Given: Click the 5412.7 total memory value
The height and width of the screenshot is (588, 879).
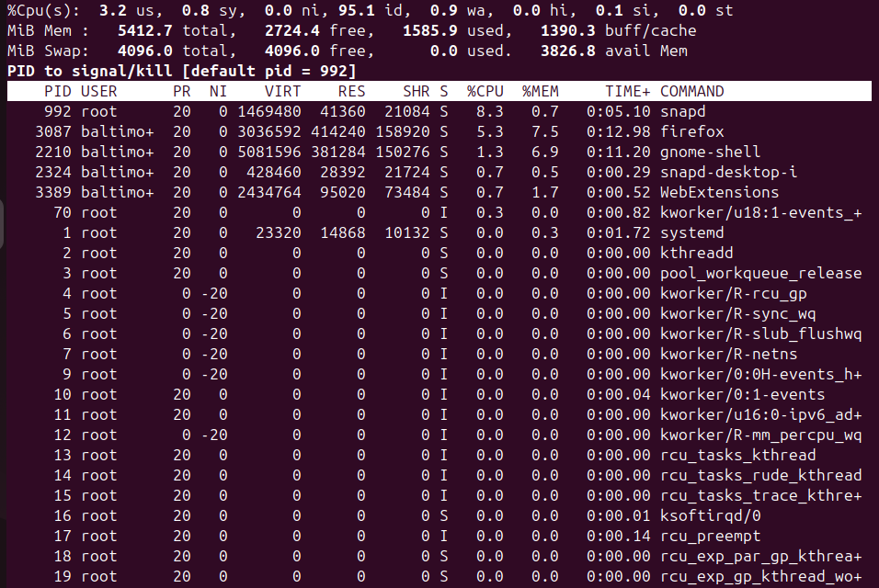Looking at the screenshot, I should coord(144,31).
